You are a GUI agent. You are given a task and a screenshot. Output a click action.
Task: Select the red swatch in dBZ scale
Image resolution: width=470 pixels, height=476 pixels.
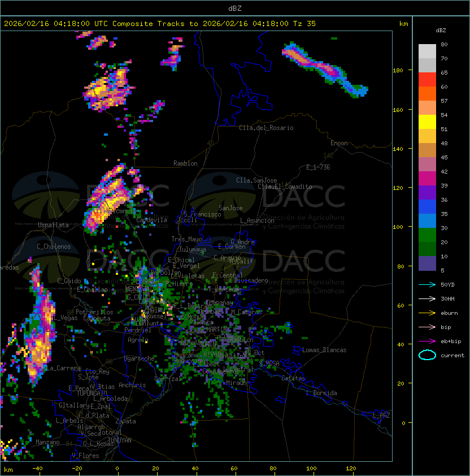[427, 80]
